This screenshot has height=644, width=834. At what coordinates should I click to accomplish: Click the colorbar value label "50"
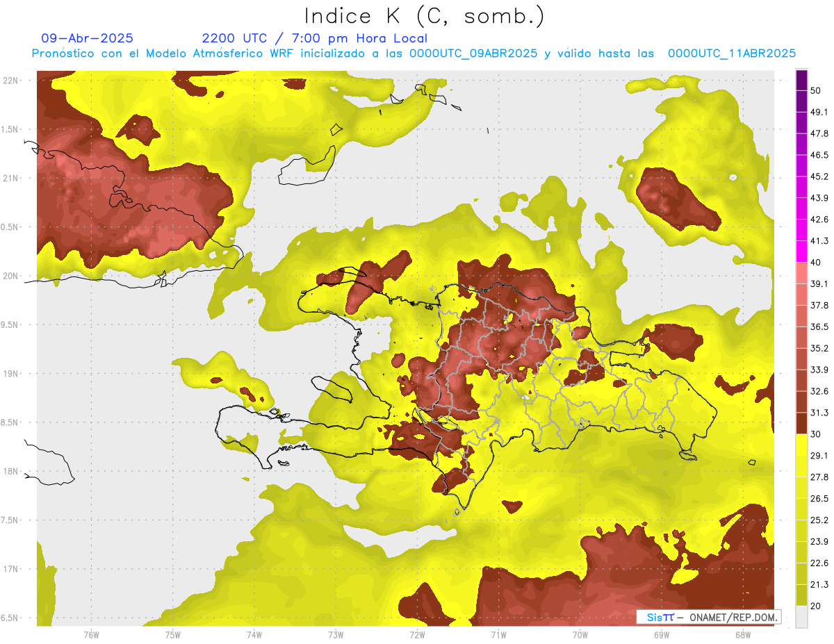(x=816, y=90)
